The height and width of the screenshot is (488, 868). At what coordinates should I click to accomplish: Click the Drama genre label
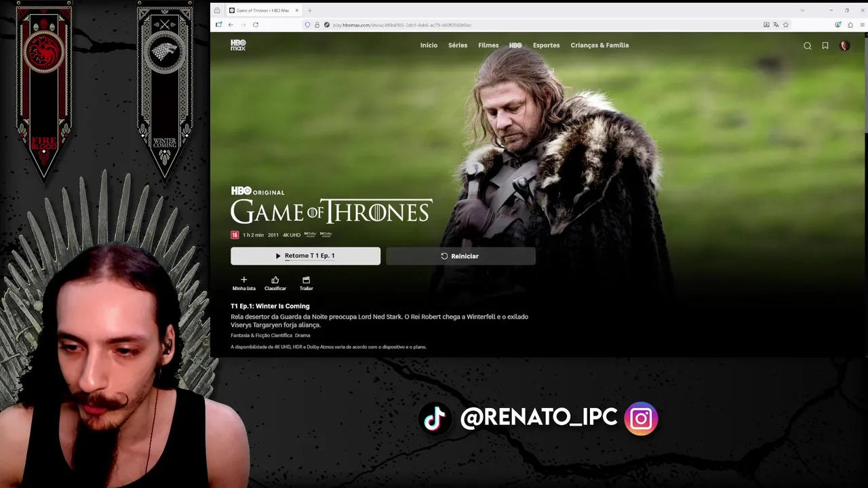[302, 335]
